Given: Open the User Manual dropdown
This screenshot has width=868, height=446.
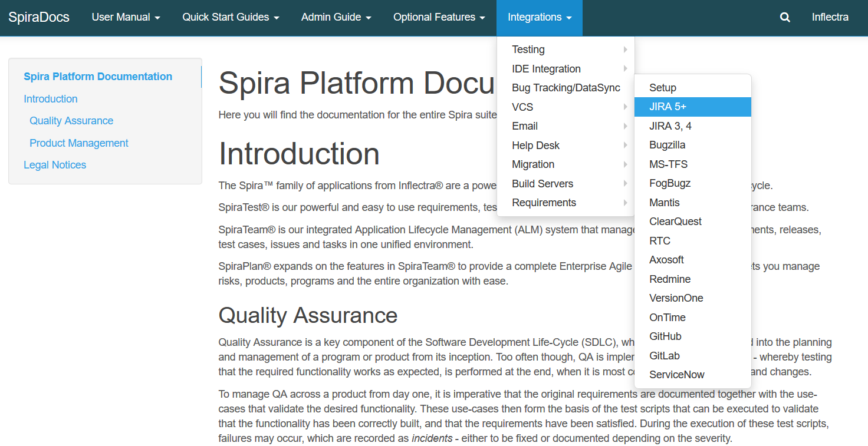Looking at the screenshot, I should [x=126, y=18].
